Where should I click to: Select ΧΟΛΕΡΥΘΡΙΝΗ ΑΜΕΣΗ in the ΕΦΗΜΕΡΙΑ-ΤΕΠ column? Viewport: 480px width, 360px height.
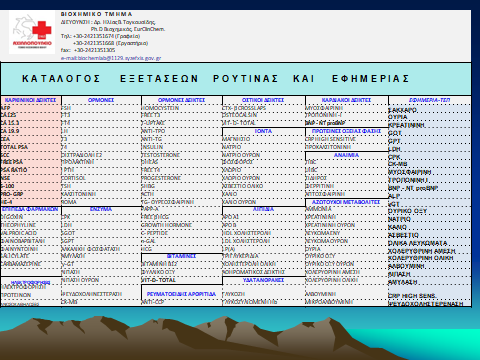422,251
